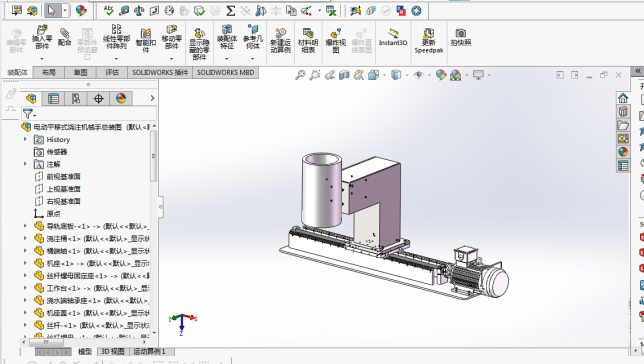The height and width of the screenshot is (364, 644).
Task: Open the SOLIDWORKS MBD tab
Action: coord(225,72)
